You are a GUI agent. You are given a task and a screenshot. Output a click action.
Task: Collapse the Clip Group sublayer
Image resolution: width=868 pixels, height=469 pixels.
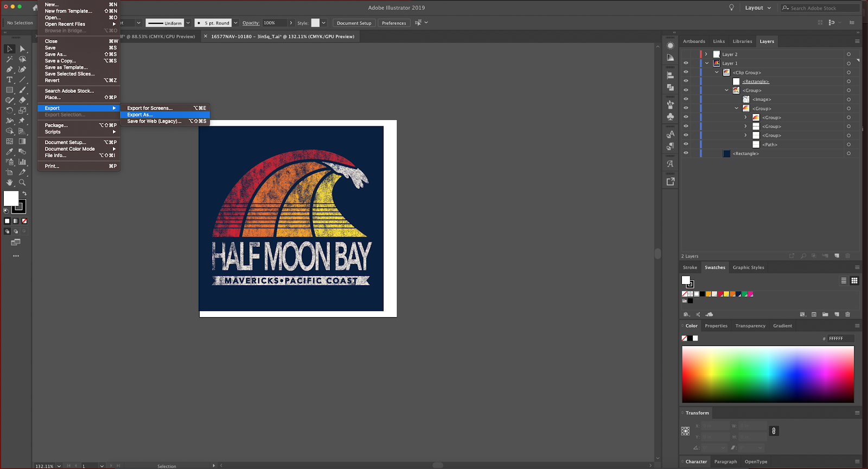(x=717, y=73)
